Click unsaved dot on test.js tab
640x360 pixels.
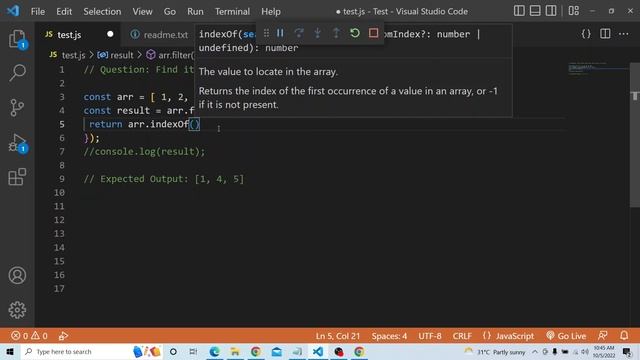click(110, 34)
